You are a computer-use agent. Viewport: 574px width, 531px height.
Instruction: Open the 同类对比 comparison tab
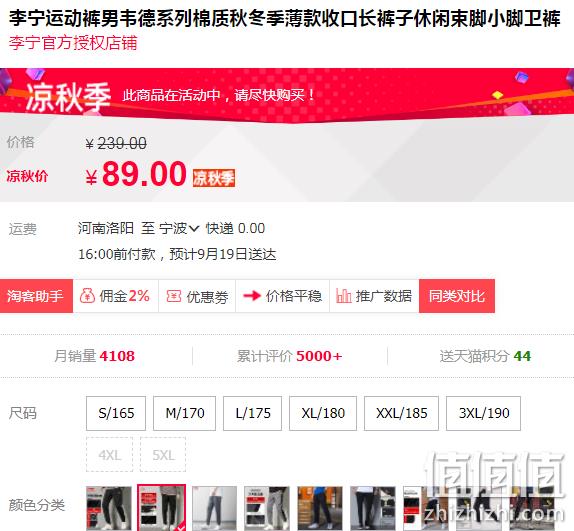[x=457, y=296]
